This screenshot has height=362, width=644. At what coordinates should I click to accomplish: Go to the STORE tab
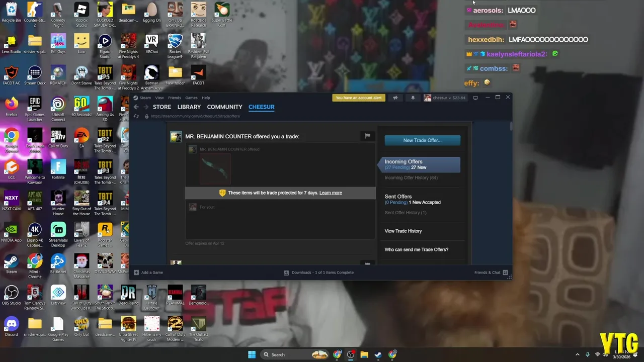coord(162,107)
